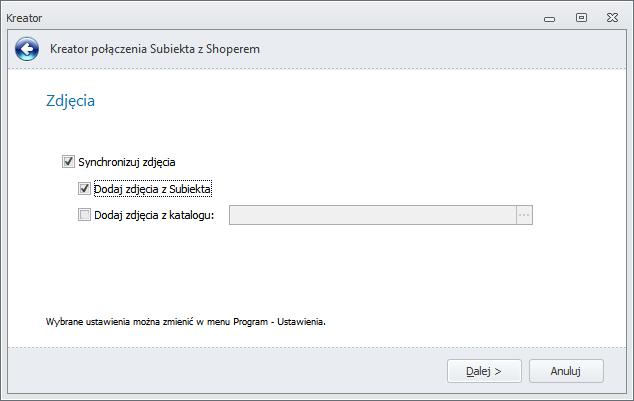
Task: Click the Dodaj zdjęcia z Subiekta label
Action: coord(152,189)
